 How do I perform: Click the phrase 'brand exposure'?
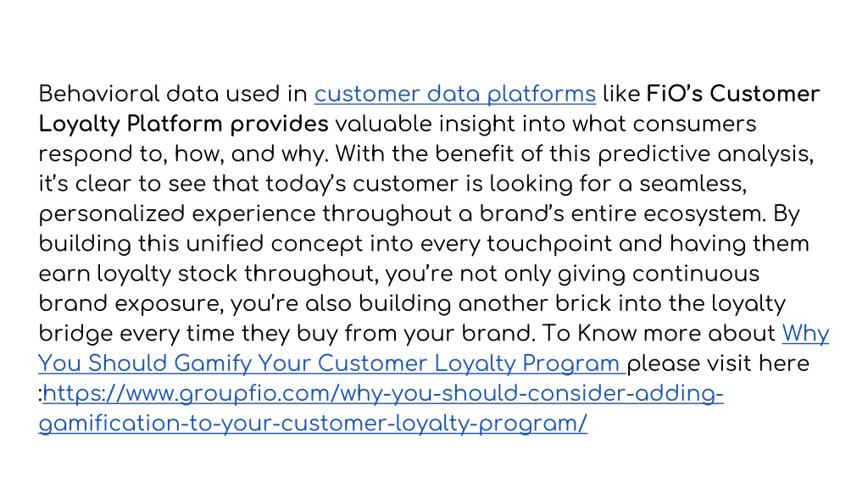(x=131, y=303)
